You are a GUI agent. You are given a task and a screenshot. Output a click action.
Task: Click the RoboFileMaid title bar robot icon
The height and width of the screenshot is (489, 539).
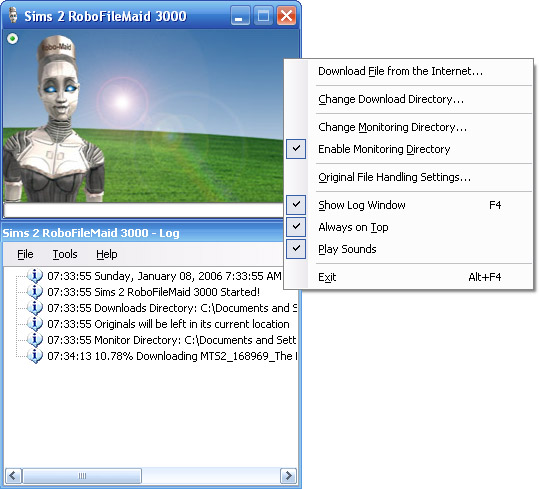click(13, 15)
